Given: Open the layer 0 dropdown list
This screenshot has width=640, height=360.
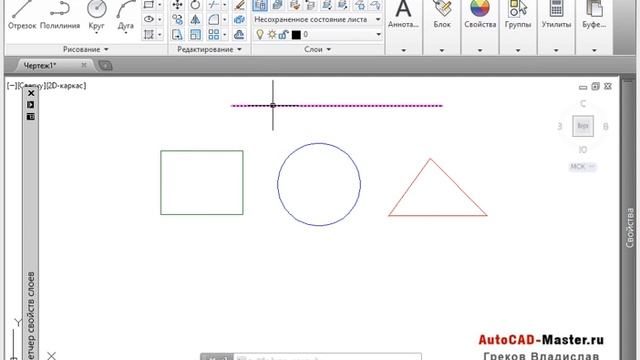Looking at the screenshot, I should [378, 34].
